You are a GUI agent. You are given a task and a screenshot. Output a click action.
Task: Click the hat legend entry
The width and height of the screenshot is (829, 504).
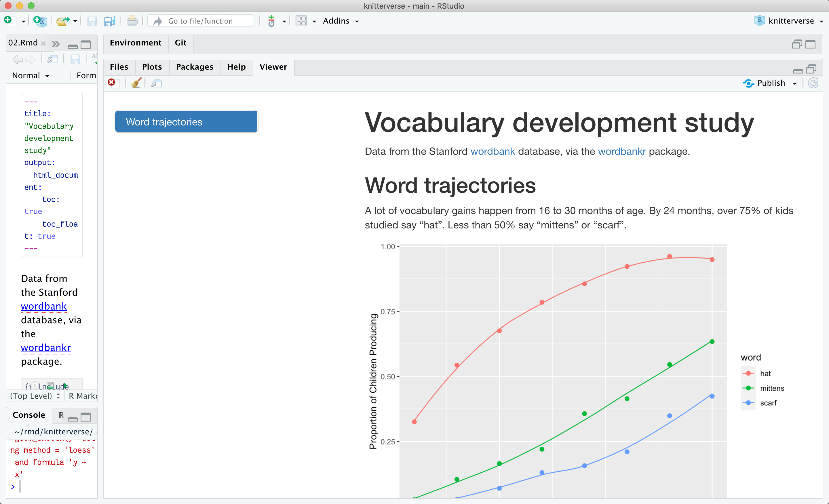(756, 374)
